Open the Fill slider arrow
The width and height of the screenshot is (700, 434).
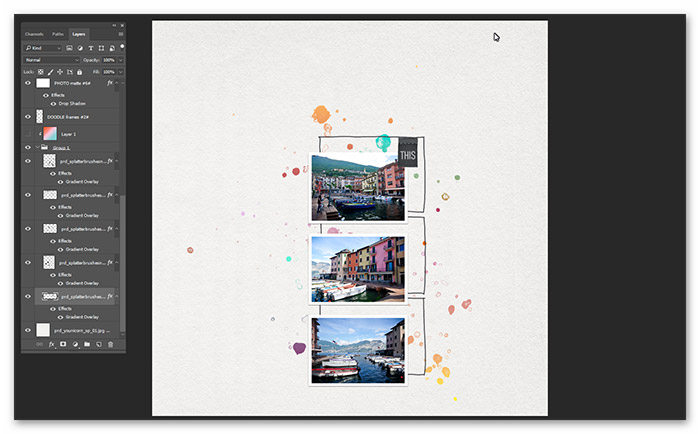coord(121,72)
